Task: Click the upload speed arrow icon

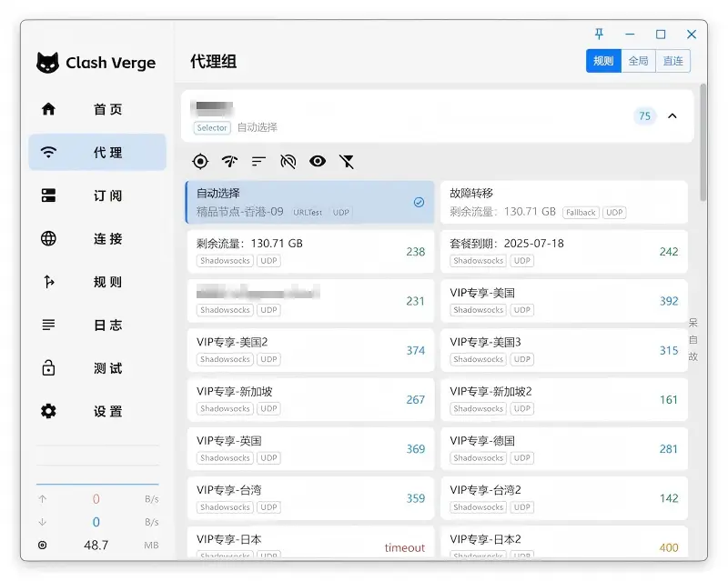Action: 42,499
